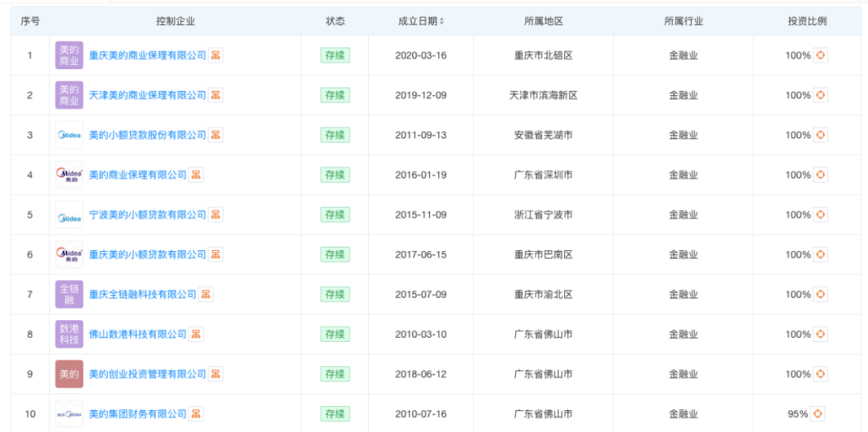The width and height of the screenshot is (868, 432).
Task: Select region cell 重庆市渝北区
Action: [x=543, y=294]
